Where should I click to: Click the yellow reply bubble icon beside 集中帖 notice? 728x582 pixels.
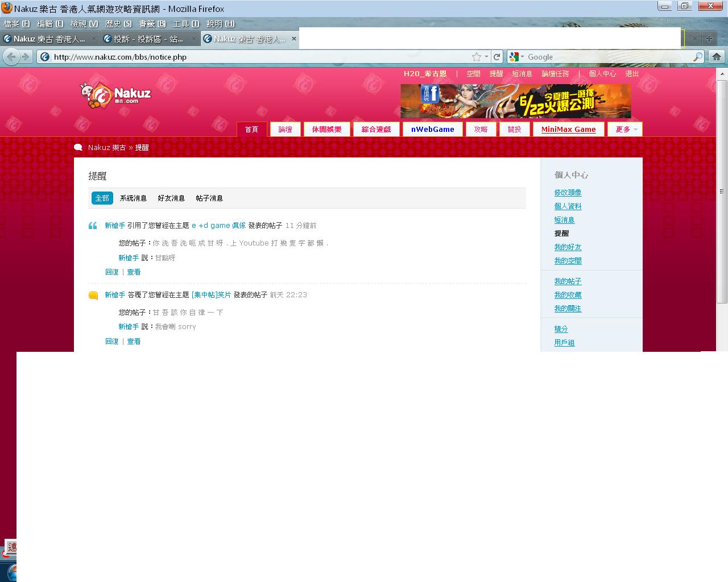coord(93,296)
